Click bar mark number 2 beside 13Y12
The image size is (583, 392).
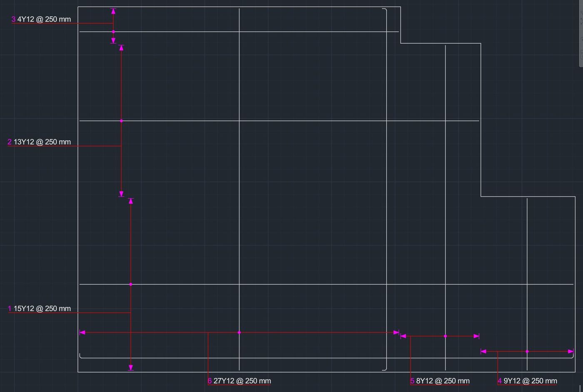point(10,142)
